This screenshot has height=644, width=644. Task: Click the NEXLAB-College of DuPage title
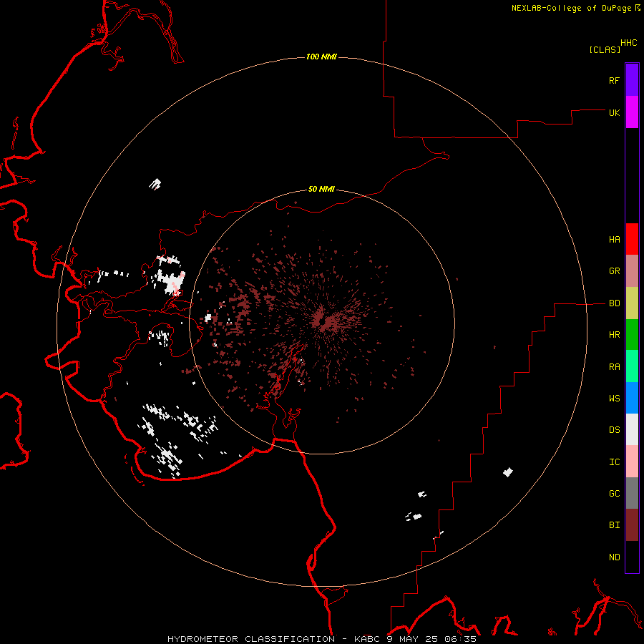[571, 8]
